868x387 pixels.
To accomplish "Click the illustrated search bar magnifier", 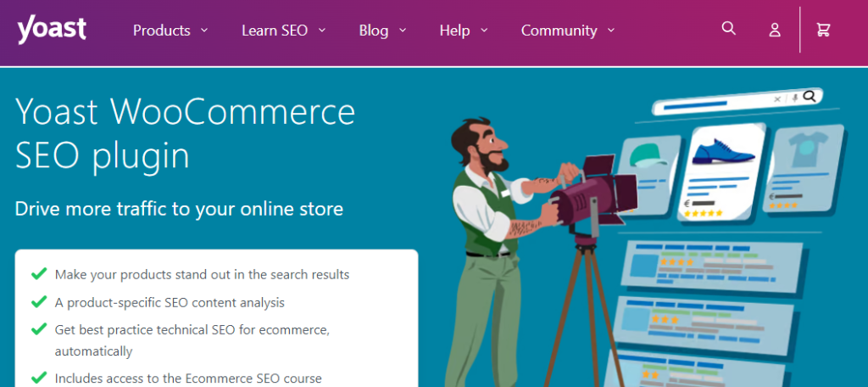I will [x=810, y=97].
